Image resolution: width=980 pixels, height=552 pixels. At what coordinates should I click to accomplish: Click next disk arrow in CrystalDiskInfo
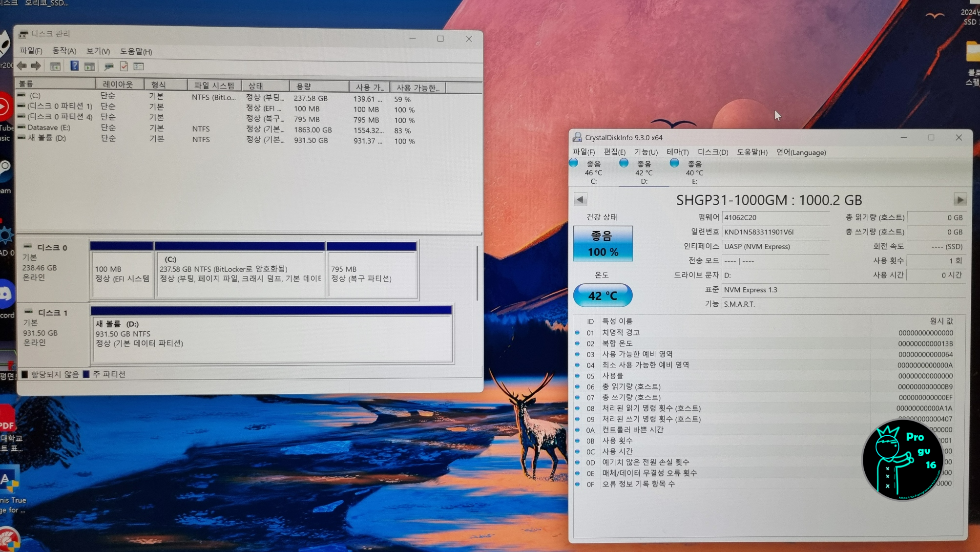[x=959, y=200]
